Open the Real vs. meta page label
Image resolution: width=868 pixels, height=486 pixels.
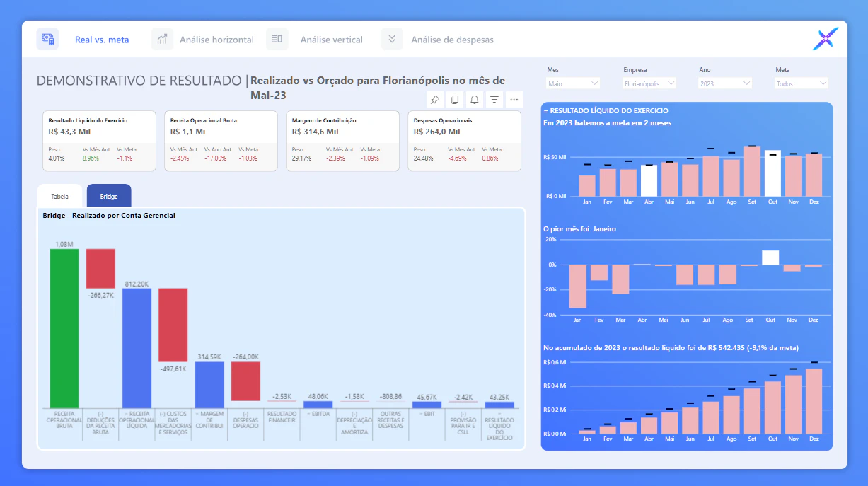coord(102,40)
